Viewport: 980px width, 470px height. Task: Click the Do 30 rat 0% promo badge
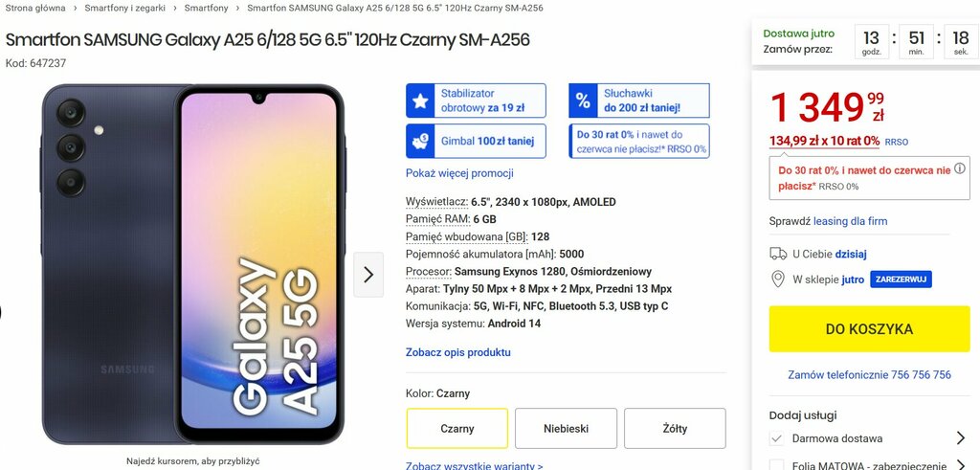[638, 142]
